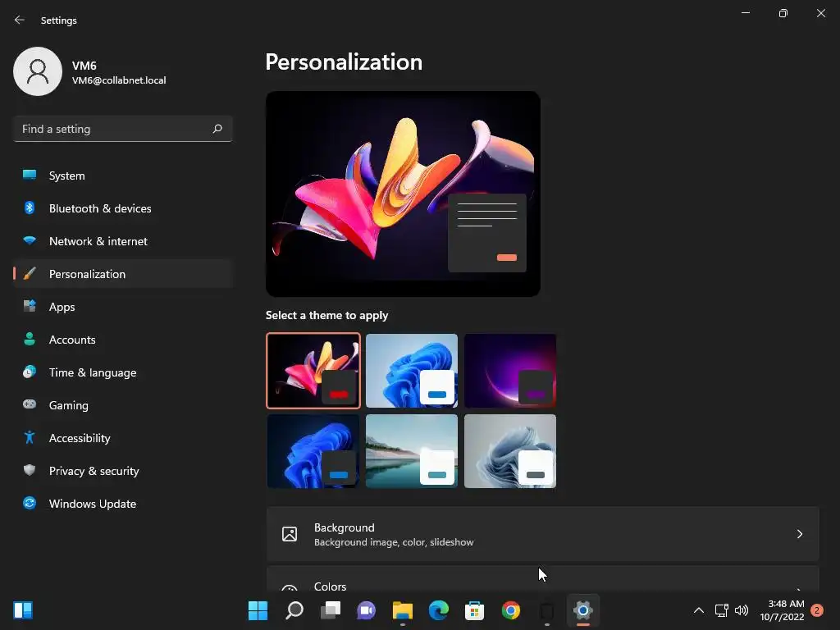
Task: Go to Gaming settings
Action: pos(123,405)
